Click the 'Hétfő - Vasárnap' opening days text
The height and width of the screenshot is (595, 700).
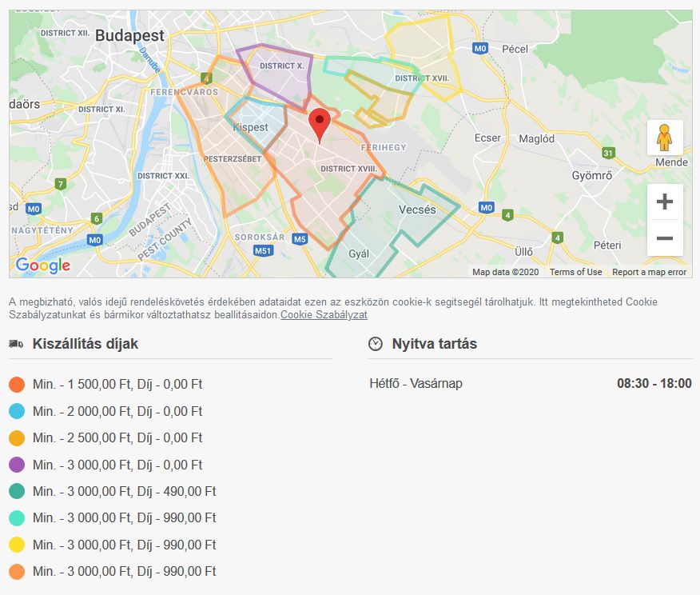pyautogui.click(x=416, y=384)
